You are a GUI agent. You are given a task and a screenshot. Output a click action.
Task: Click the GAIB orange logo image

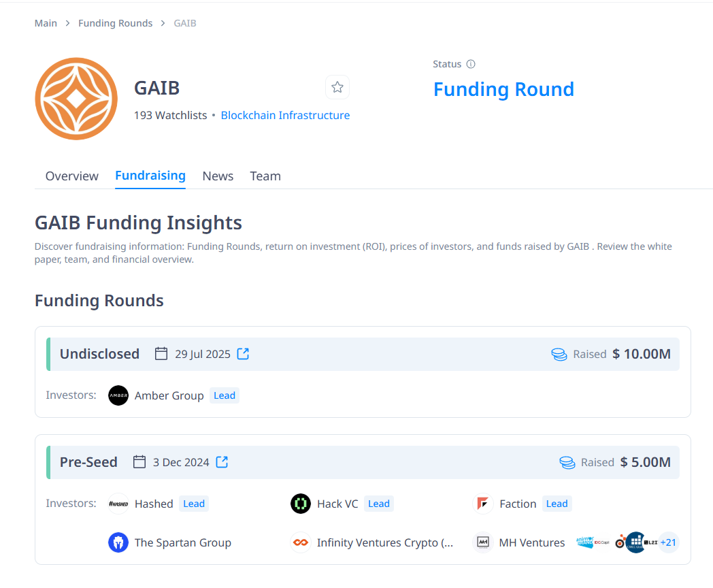[x=76, y=99]
